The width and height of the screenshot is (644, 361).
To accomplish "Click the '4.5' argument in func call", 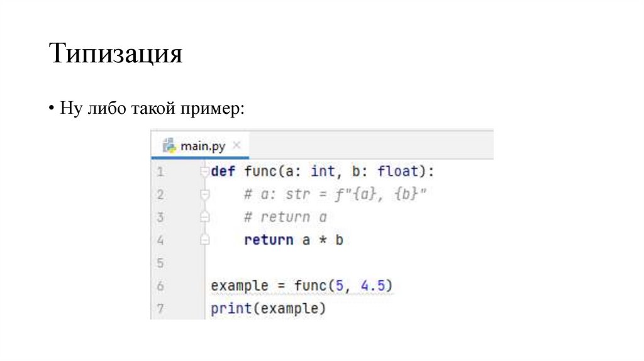I will [374, 286].
